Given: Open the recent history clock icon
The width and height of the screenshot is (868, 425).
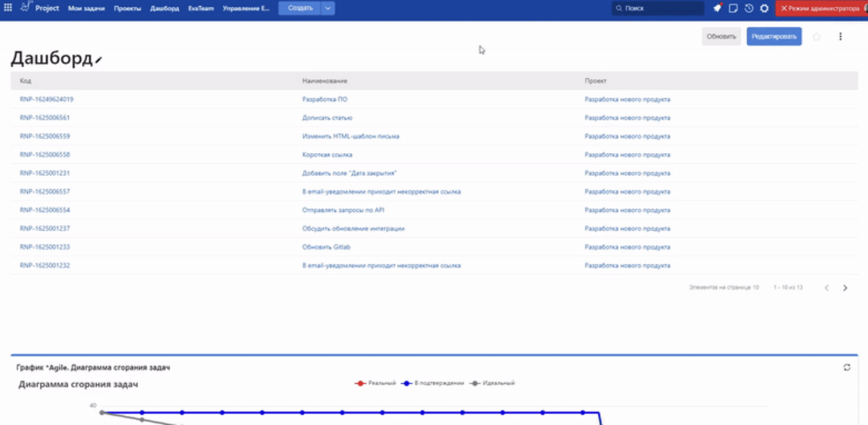Looking at the screenshot, I should coord(749,8).
